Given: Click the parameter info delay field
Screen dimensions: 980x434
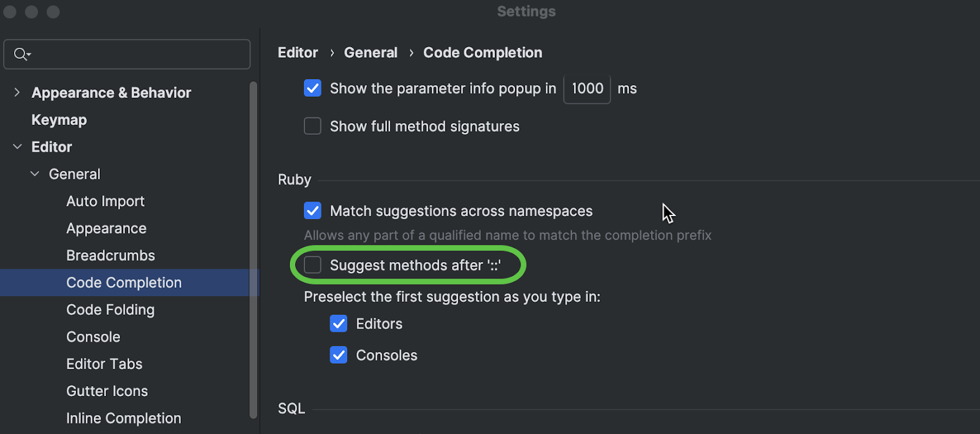Looking at the screenshot, I should (587, 89).
